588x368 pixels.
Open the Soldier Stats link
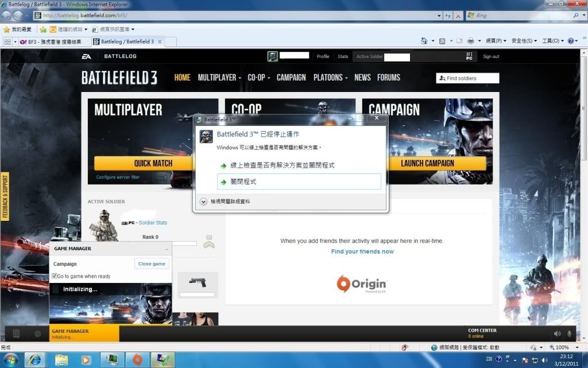153,223
